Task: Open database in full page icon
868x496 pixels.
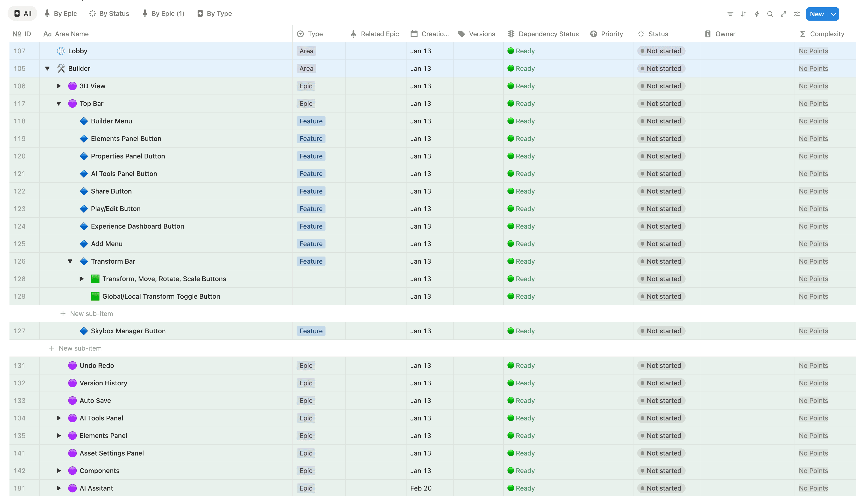Action: [x=783, y=14]
